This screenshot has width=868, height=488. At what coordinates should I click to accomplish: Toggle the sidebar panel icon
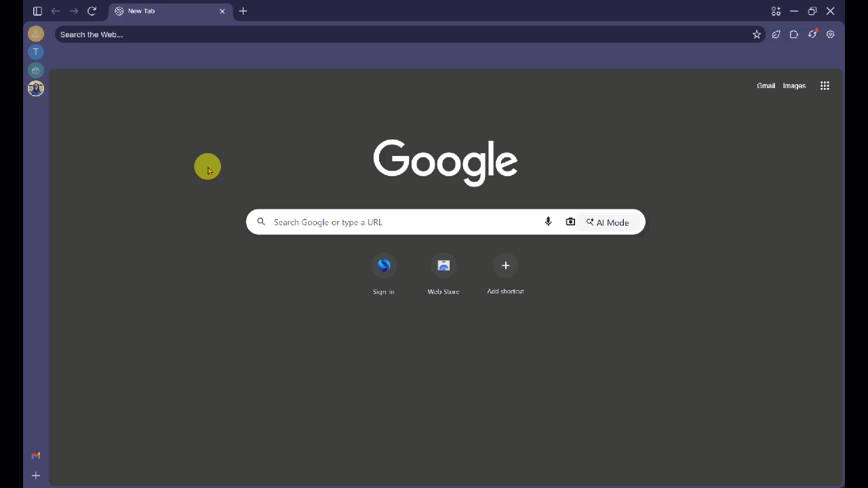point(37,11)
